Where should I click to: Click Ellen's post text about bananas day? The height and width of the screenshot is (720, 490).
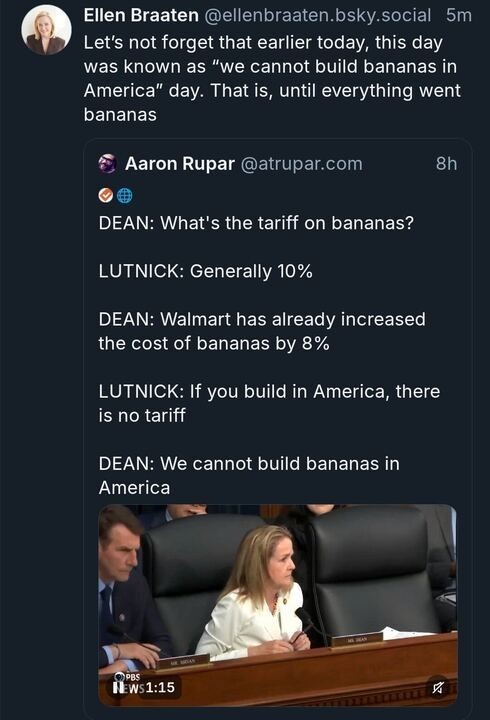click(272, 78)
